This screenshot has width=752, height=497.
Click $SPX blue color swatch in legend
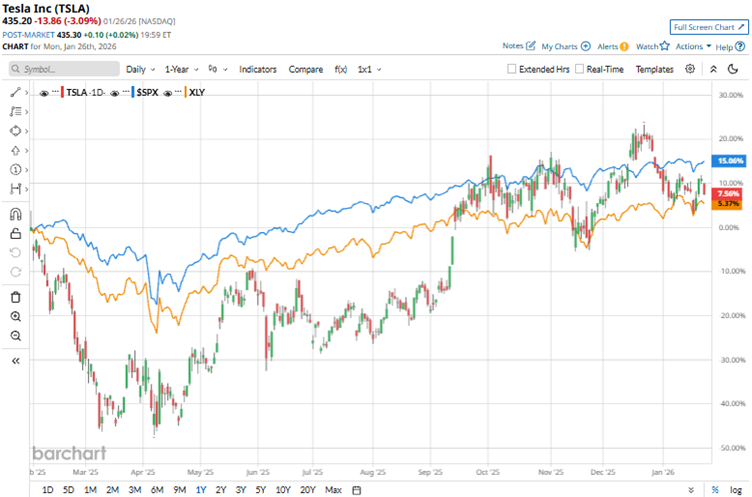(133, 92)
